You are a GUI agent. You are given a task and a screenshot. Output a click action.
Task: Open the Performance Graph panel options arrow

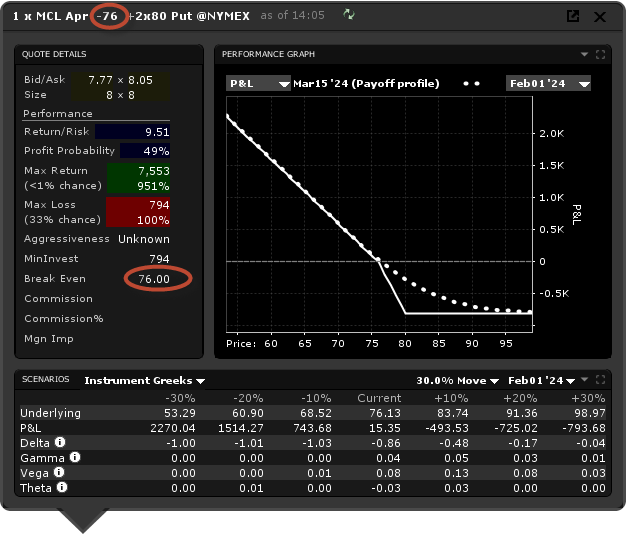tap(584, 55)
